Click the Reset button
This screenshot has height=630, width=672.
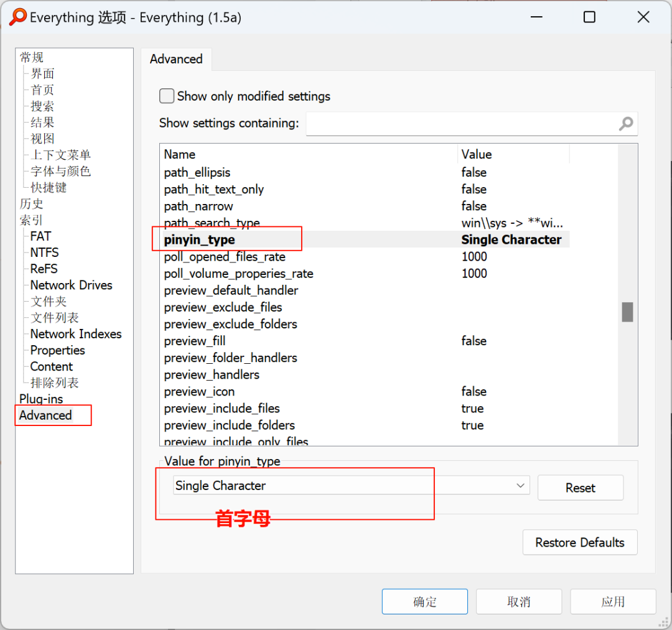(581, 488)
